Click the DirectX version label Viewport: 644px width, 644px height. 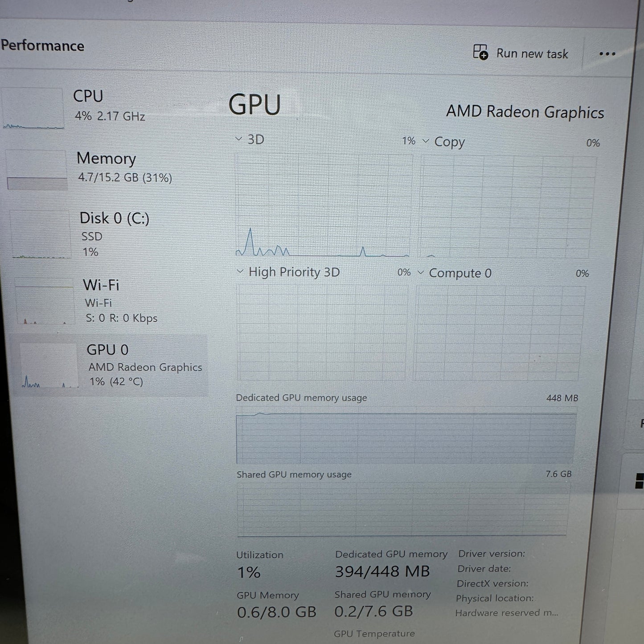pos(492,583)
